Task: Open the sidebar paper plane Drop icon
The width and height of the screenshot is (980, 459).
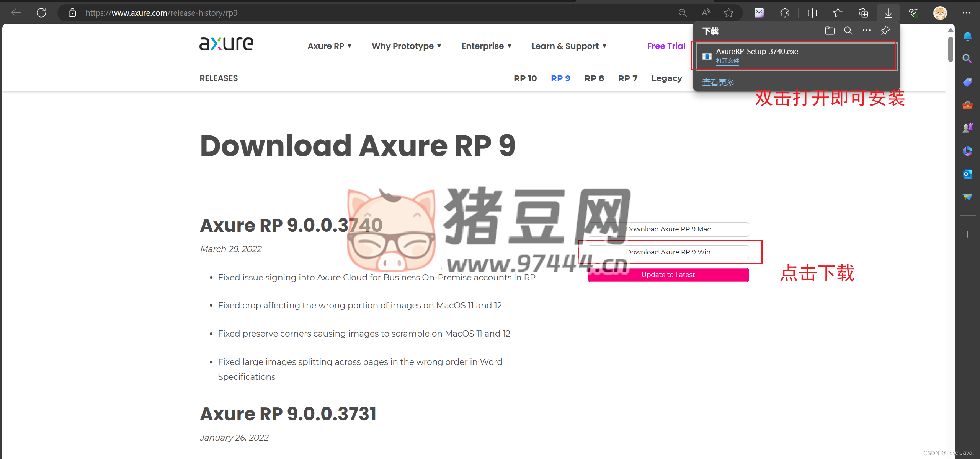Action: point(967,197)
